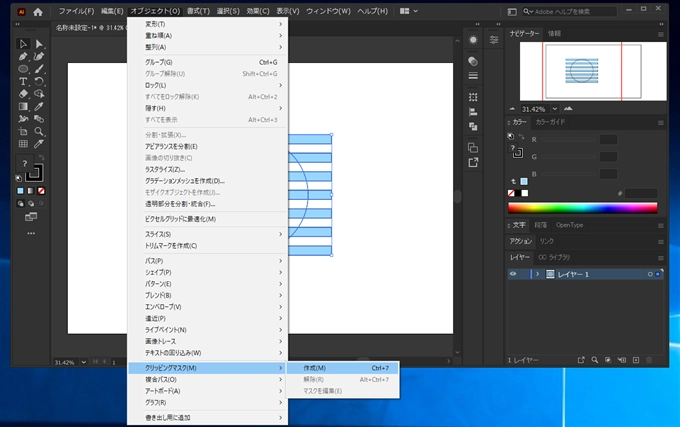
Task: Pick the Eyedropper tool in toolbar
Action: [40, 106]
